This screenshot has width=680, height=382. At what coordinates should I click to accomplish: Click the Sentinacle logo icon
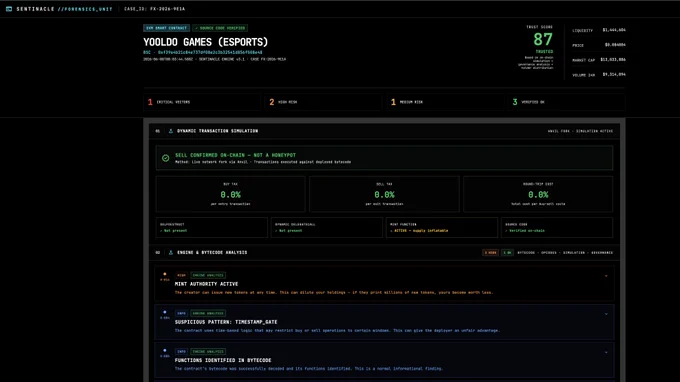point(9,9)
